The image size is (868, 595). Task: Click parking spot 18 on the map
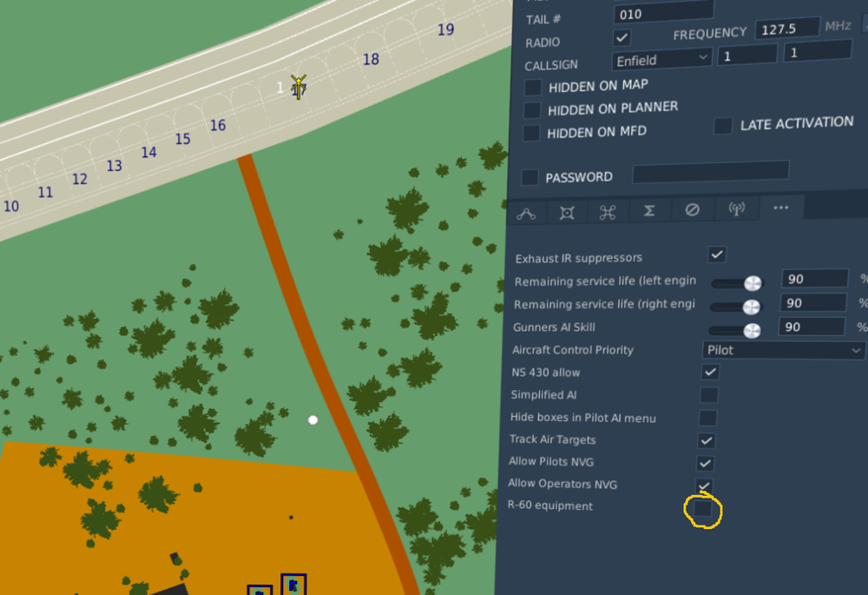point(371,59)
